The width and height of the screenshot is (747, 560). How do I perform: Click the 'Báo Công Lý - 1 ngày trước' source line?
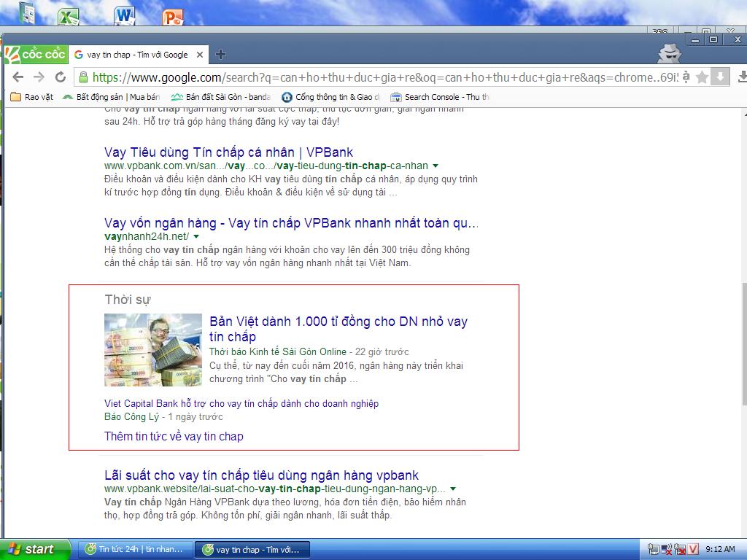pyautogui.click(x=163, y=416)
